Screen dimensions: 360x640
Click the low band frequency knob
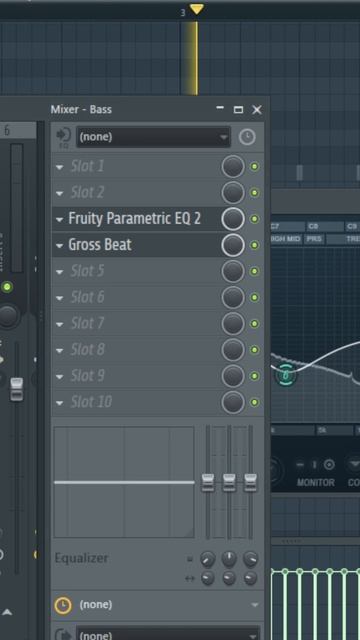tap(208, 559)
